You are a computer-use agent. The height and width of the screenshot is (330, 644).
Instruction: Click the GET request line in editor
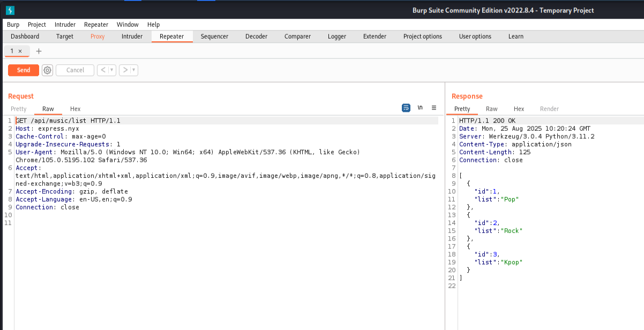pos(68,121)
